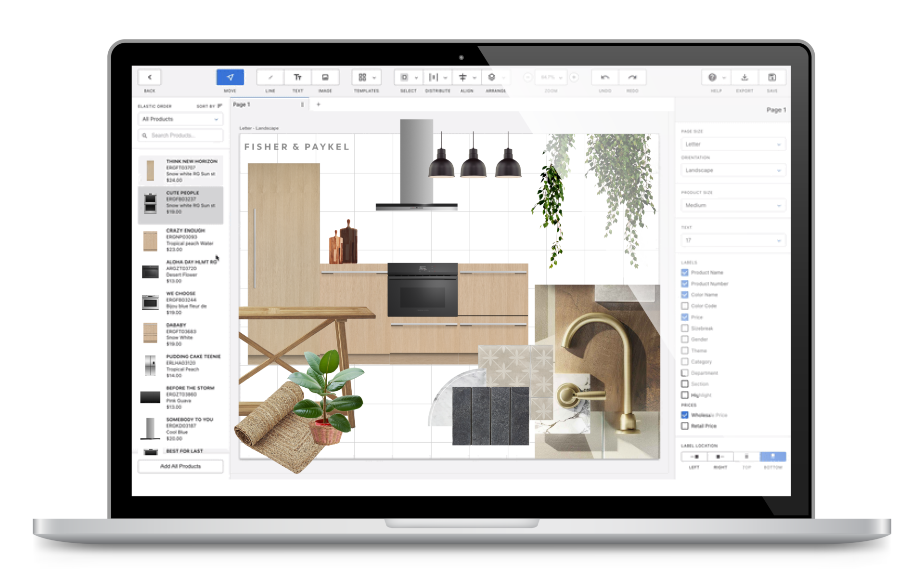
Task: Click the Back arrow icon
Action: click(x=150, y=77)
